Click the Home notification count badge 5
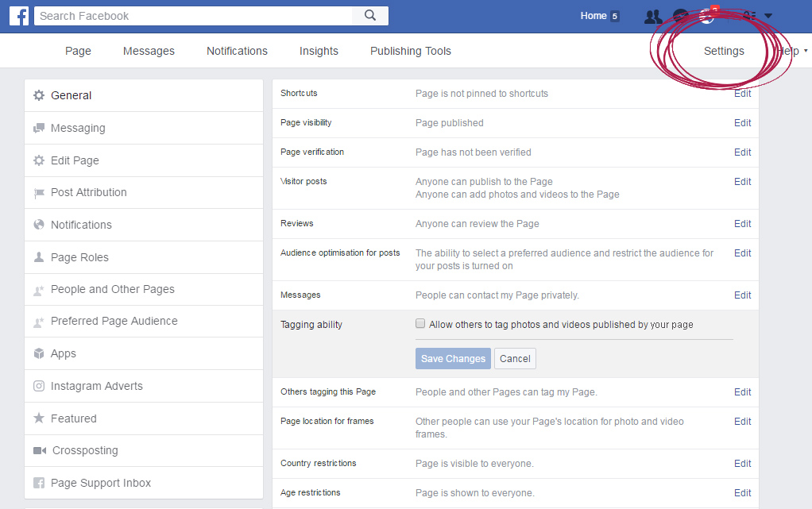 pos(615,16)
